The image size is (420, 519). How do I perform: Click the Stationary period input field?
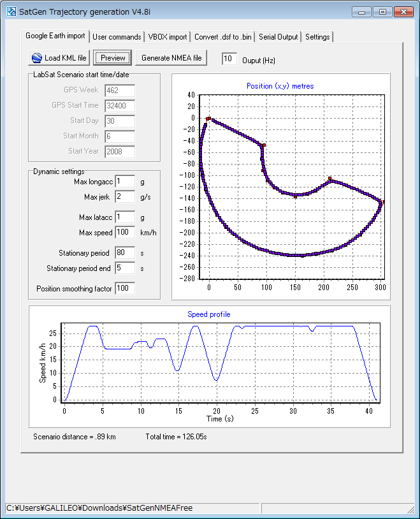pos(125,253)
